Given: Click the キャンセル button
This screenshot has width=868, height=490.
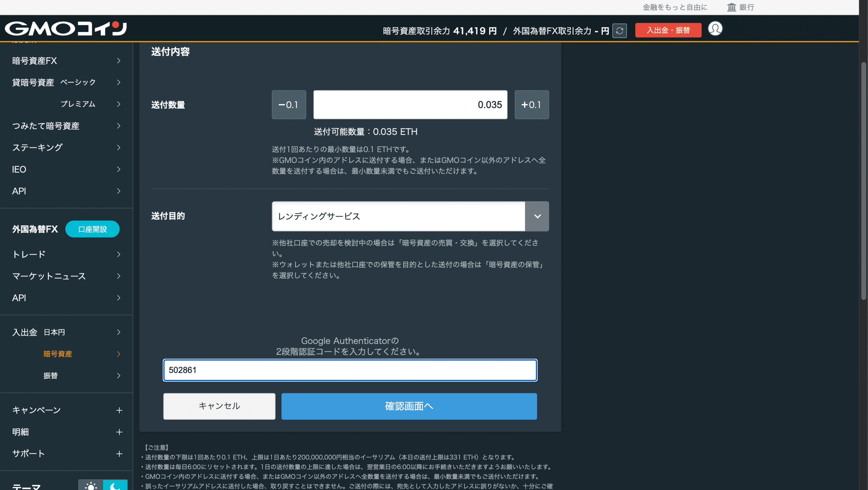Looking at the screenshot, I should [x=219, y=406].
